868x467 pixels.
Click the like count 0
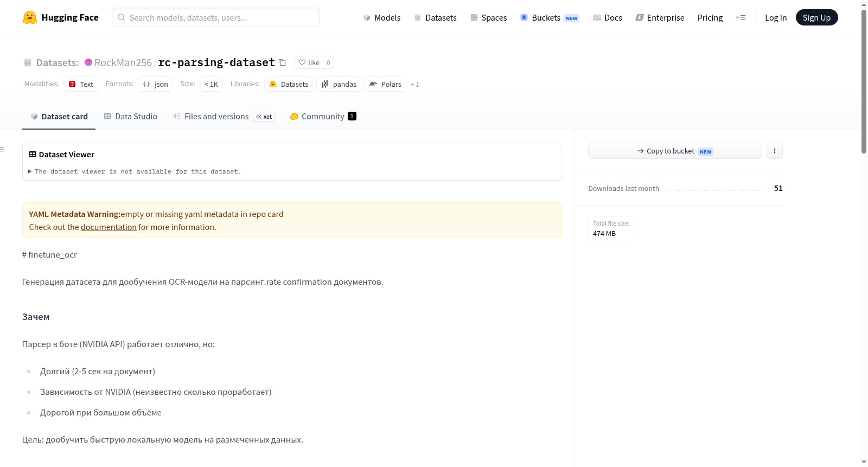(328, 62)
